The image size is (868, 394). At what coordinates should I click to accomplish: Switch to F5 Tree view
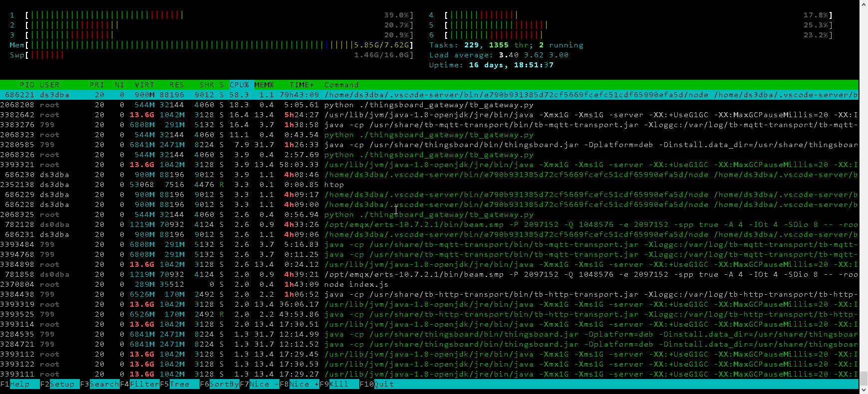[180, 384]
